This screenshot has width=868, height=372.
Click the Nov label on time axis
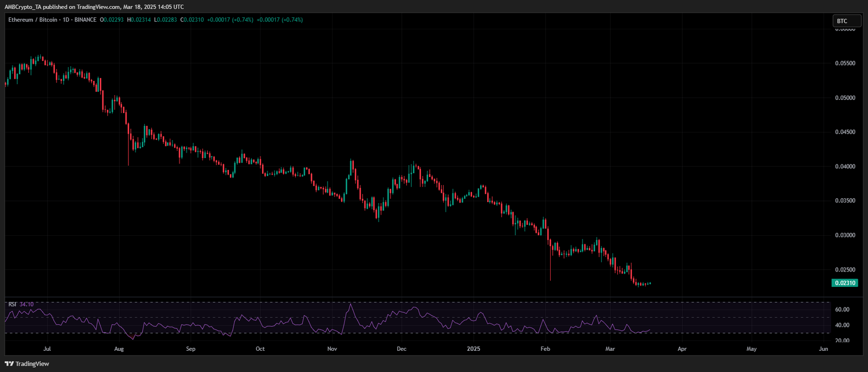pos(332,349)
